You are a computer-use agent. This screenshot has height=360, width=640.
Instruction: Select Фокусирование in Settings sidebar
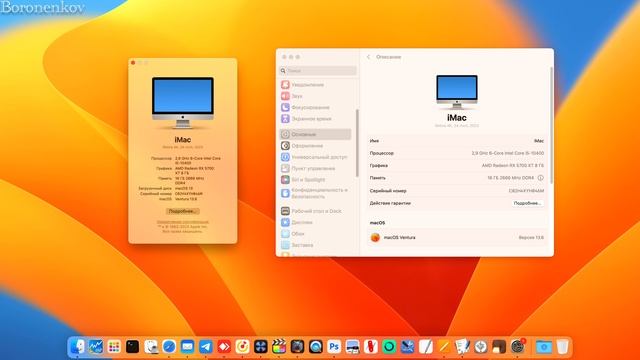pyautogui.click(x=315, y=107)
